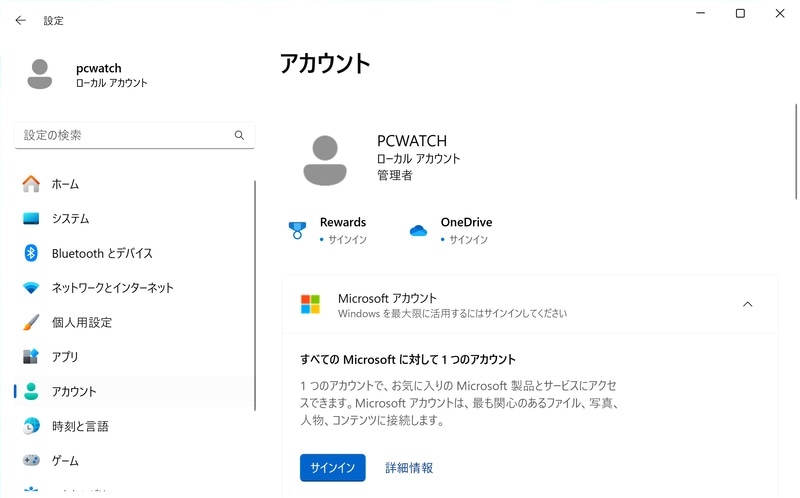Close the Settings window
800x498 pixels.
tap(780, 13)
